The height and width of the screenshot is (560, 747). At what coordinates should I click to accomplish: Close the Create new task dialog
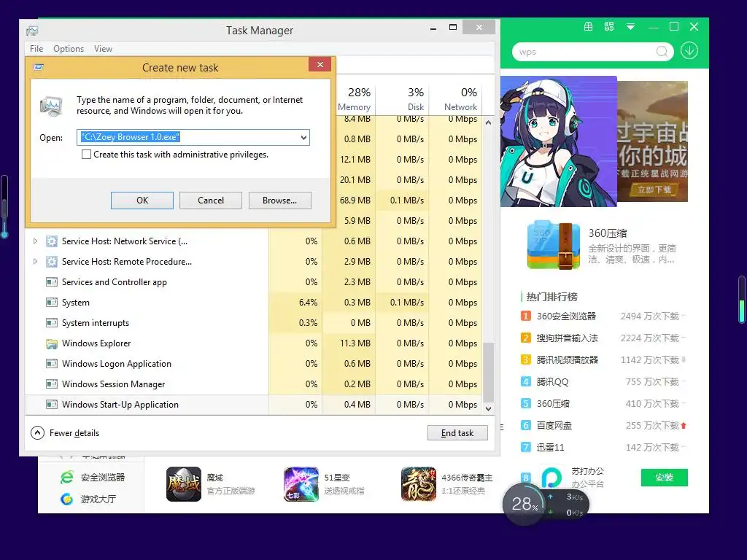coord(320,64)
